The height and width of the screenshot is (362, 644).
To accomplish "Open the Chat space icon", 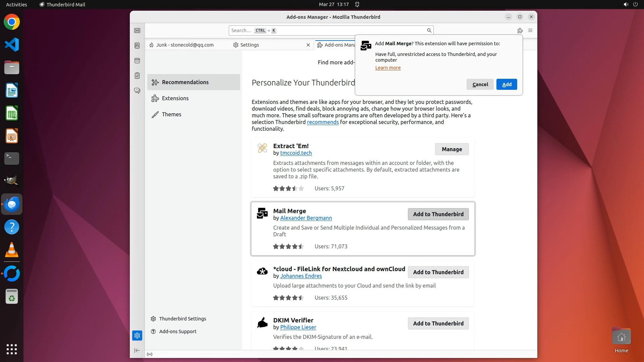I will pyautogui.click(x=137, y=91).
